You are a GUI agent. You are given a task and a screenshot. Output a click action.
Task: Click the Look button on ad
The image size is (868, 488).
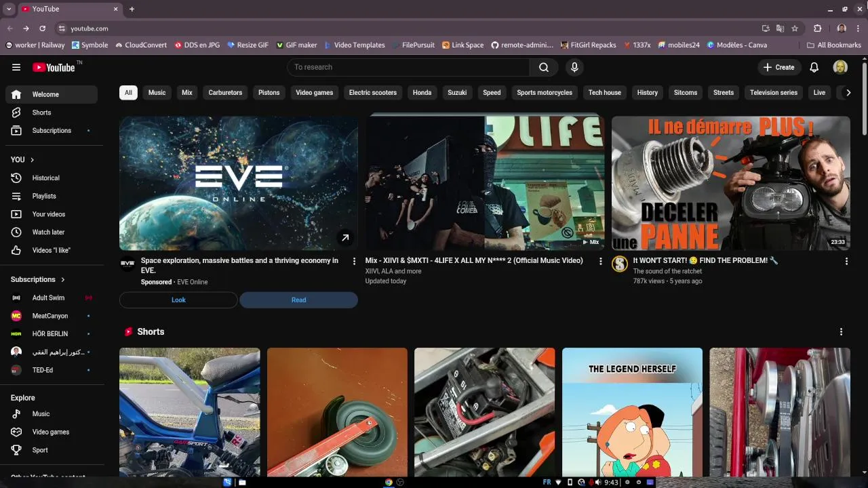point(178,300)
